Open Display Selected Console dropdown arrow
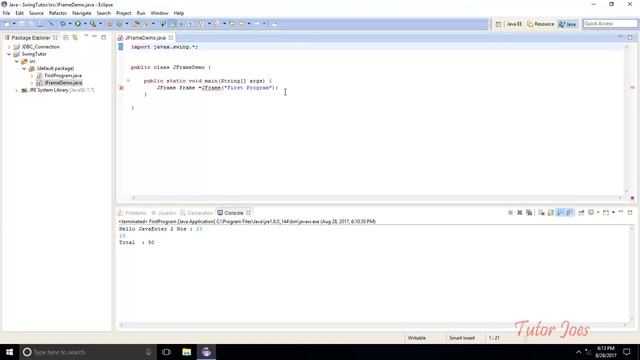 598,213
